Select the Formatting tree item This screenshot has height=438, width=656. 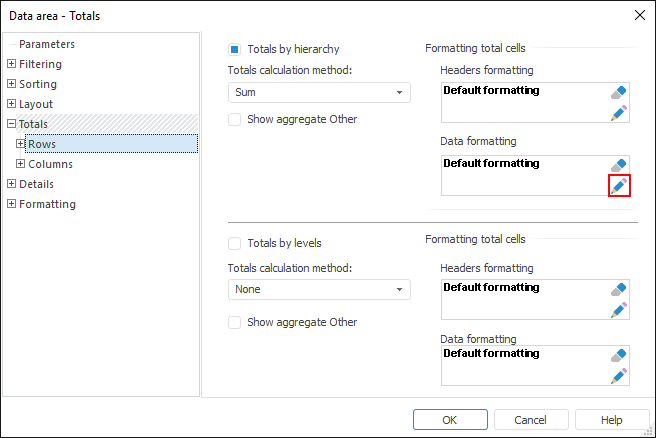click(47, 204)
